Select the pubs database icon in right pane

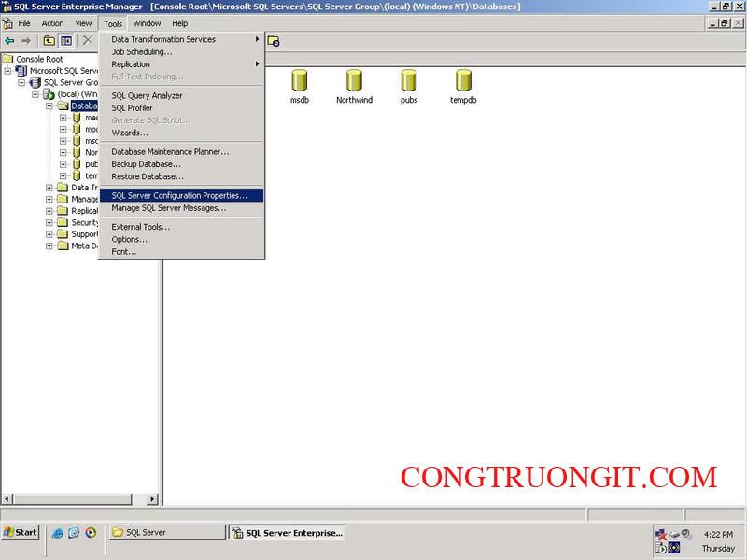click(409, 80)
